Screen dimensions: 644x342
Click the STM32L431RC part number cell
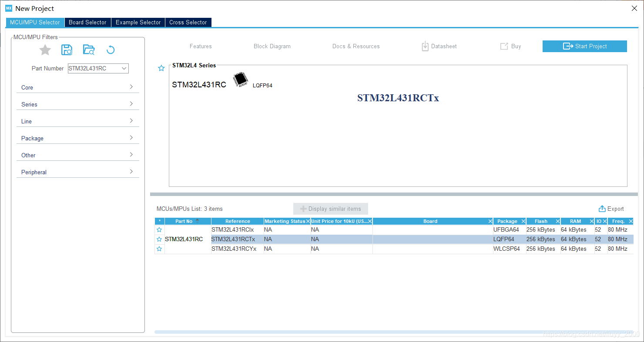click(x=188, y=239)
